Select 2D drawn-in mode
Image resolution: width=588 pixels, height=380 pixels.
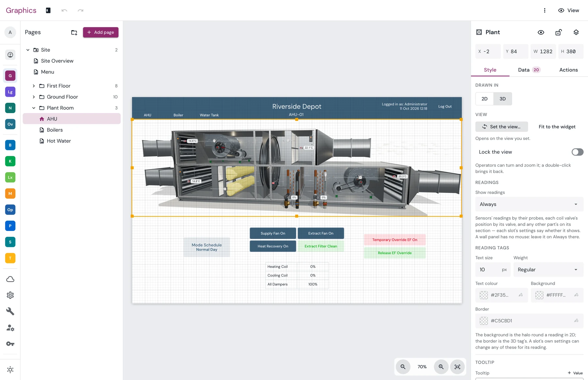[x=484, y=99]
